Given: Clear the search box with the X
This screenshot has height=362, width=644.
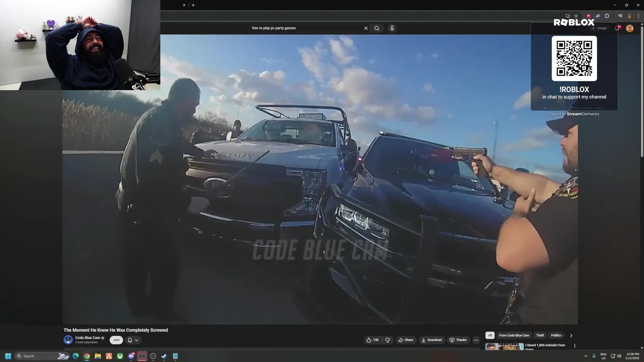Looking at the screenshot, I should coord(366,28).
